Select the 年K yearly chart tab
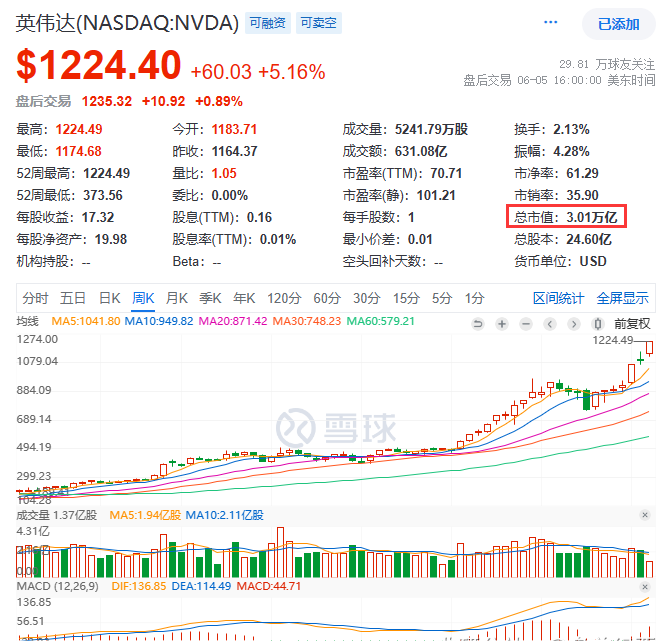Image resolution: width=671 pixels, height=641 pixels. pos(244,298)
